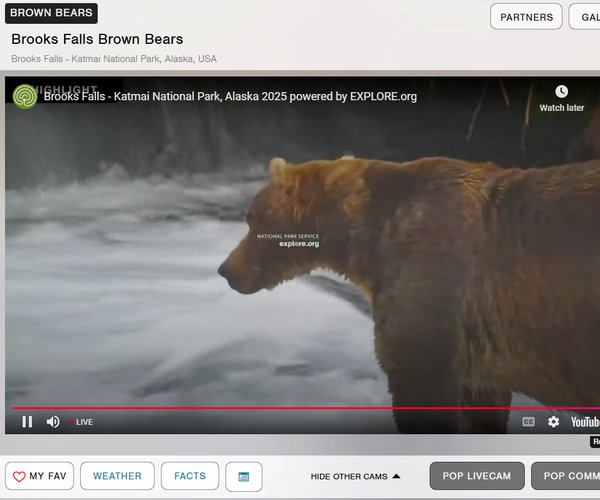The image size is (600, 500).
Task: Open the video on YouTube via logo
Action: (585, 422)
